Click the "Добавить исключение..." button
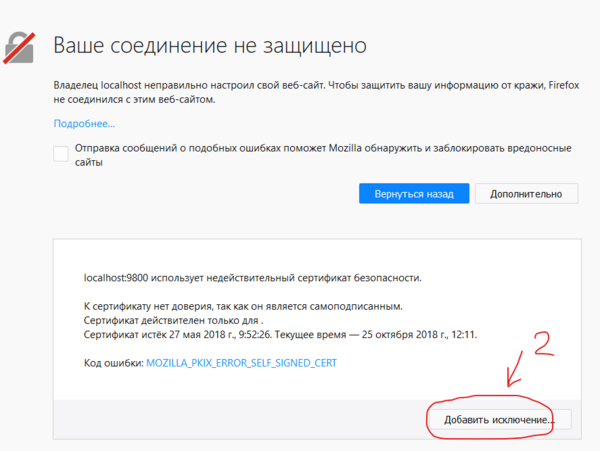The image size is (600, 451). 499,420
